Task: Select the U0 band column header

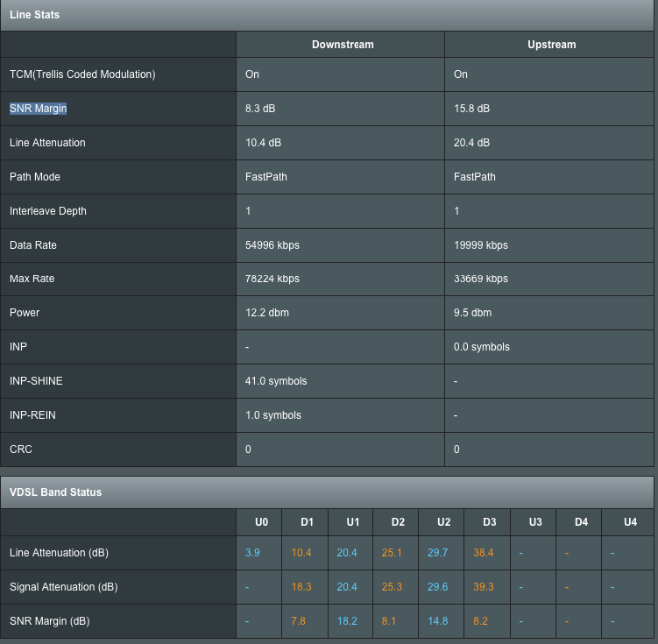Action: pyautogui.click(x=261, y=522)
